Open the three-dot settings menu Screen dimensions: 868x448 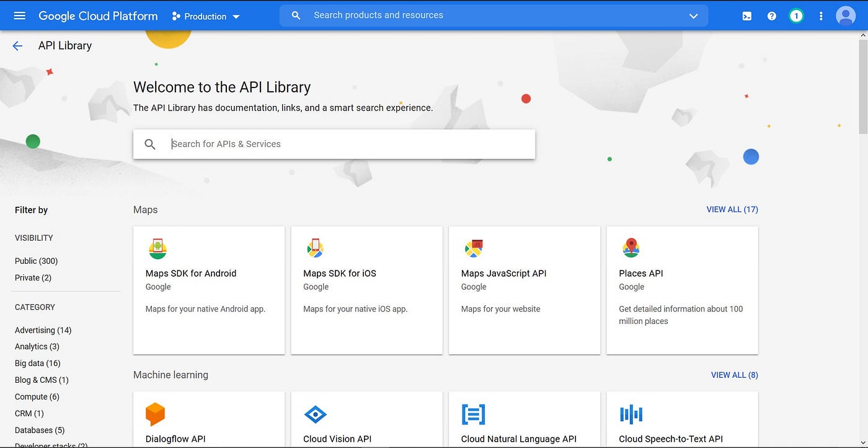821,16
